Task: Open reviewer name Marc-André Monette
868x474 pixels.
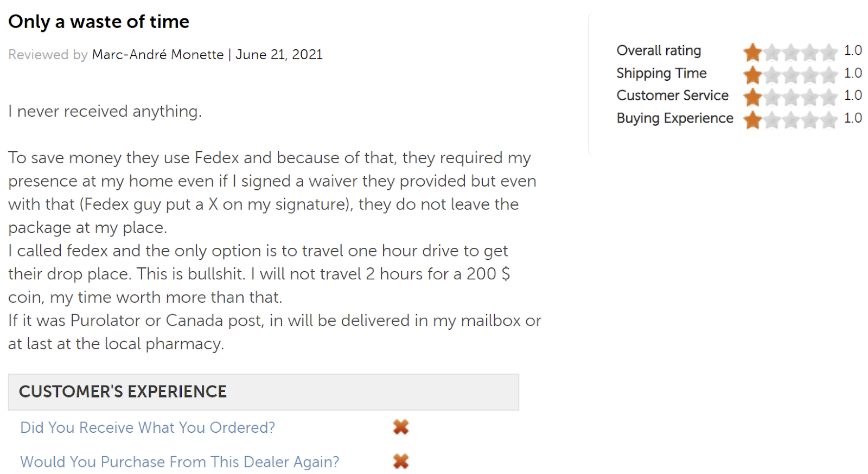Action: [158, 55]
